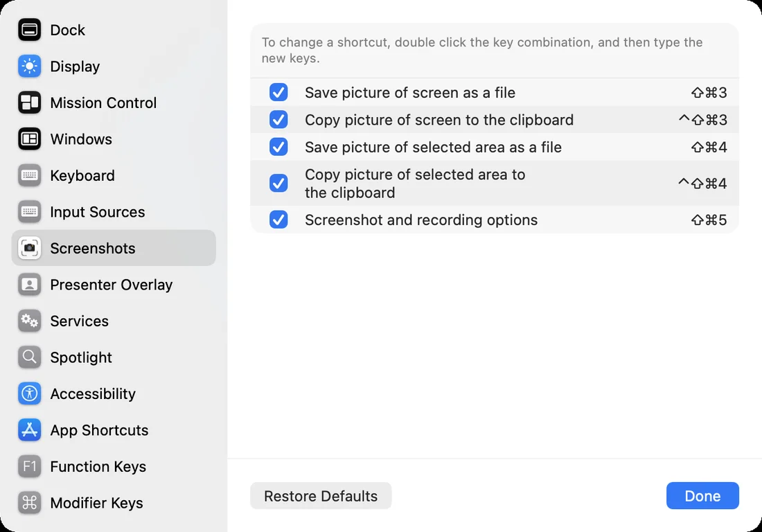Click 'Save picture of selected area as a file' text
The height and width of the screenshot is (532, 762).
tap(433, 148)
